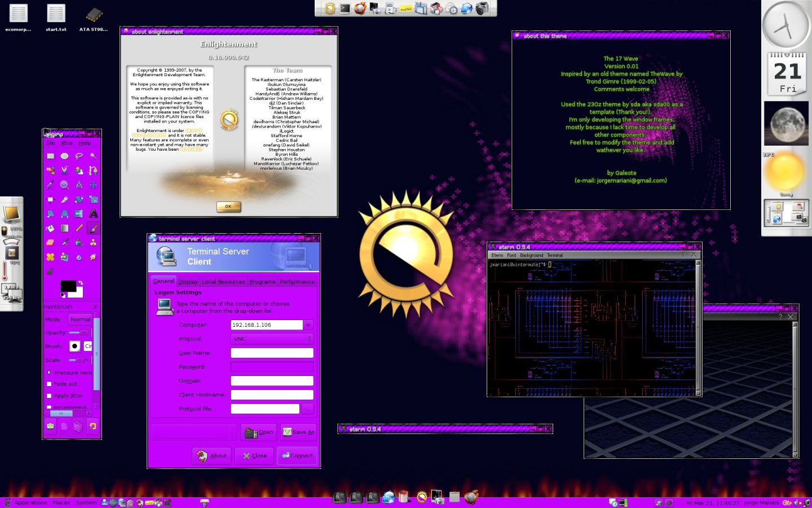Select the Blend gradient tool in GIMP
This screenshot has width=812, height=508.
click(x=64, y=229)
